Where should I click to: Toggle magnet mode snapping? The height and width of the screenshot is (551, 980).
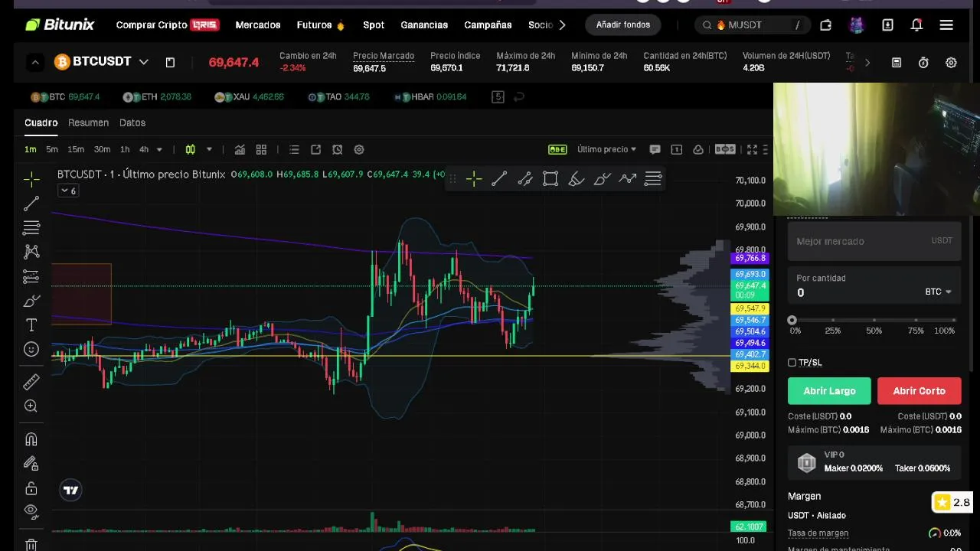31,439
